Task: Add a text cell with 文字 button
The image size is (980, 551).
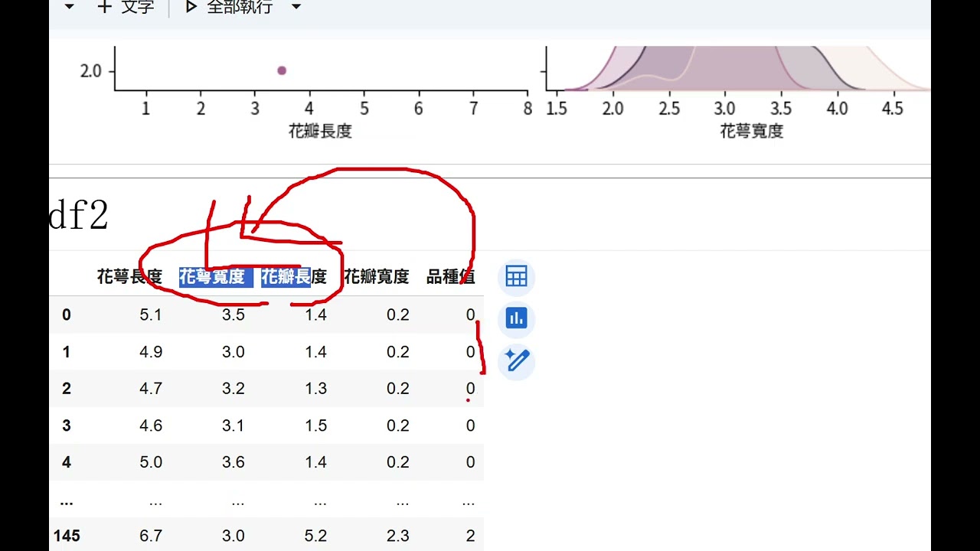Action: pyautogui.click(x=126, y=7)
